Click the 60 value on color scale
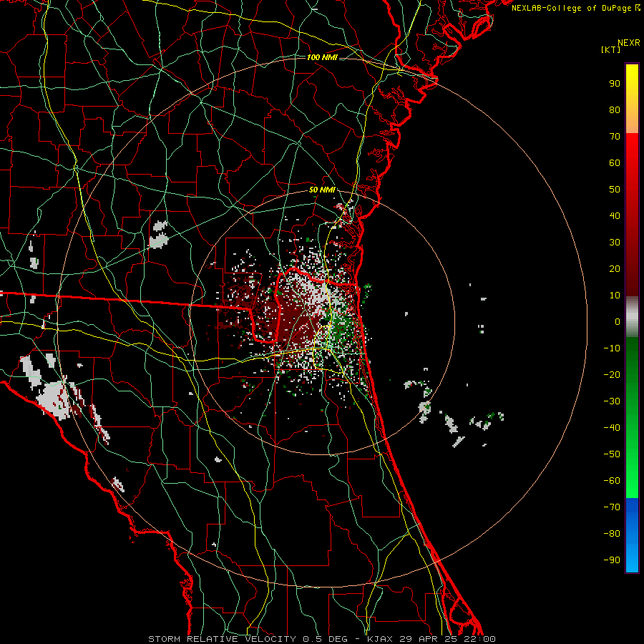 (x=615, y=163)
